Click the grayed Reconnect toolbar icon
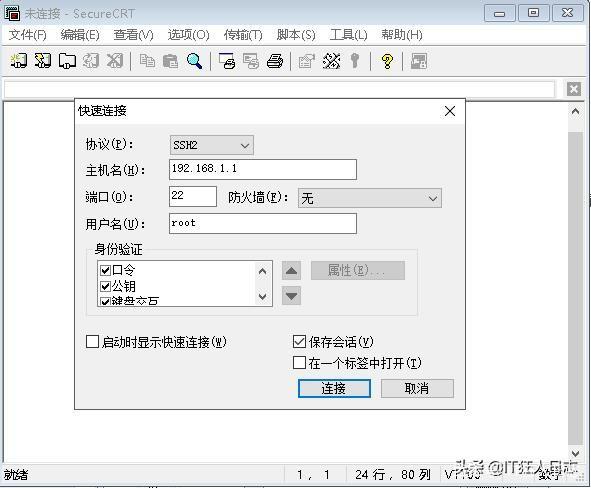 tap(91, 60)
